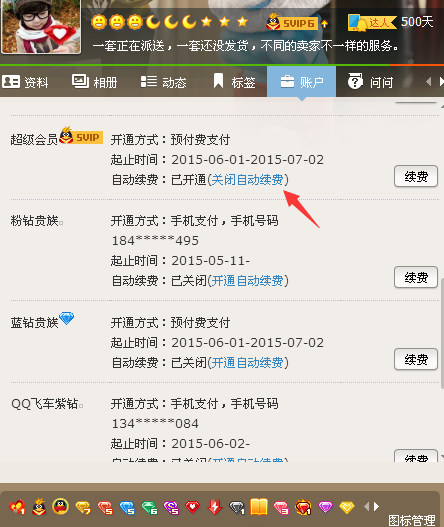Click the QQ飞车紫钻 start date 2015-06-02-
This screenshot has height=527, width=444.
point(211,444)
